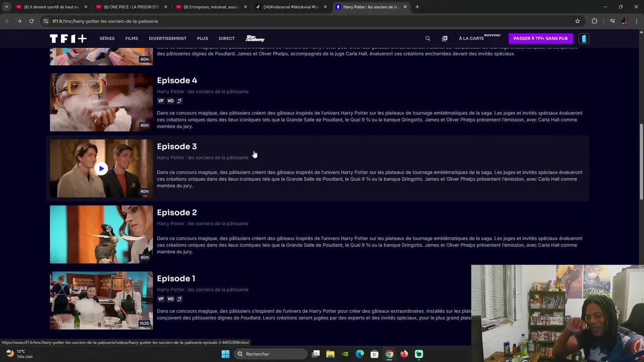Image resolution: width=644 pixels, height=362 pixels.
Task: Open the DIVERTISSEMENT menu
Action: click(168, 38)
